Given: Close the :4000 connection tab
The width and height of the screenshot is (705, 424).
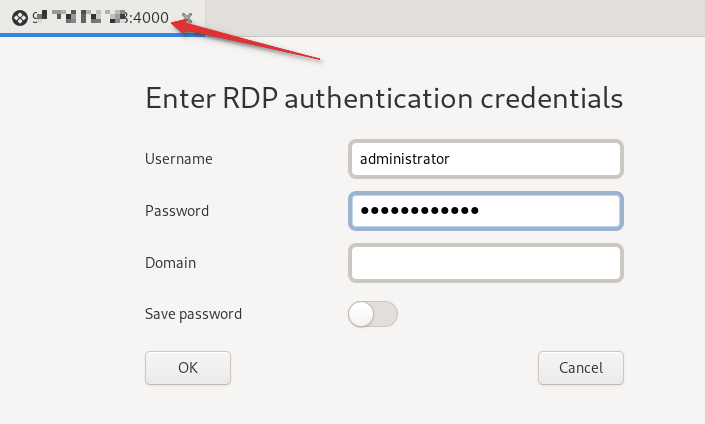Looking at the screenshot, I should 187,18.
